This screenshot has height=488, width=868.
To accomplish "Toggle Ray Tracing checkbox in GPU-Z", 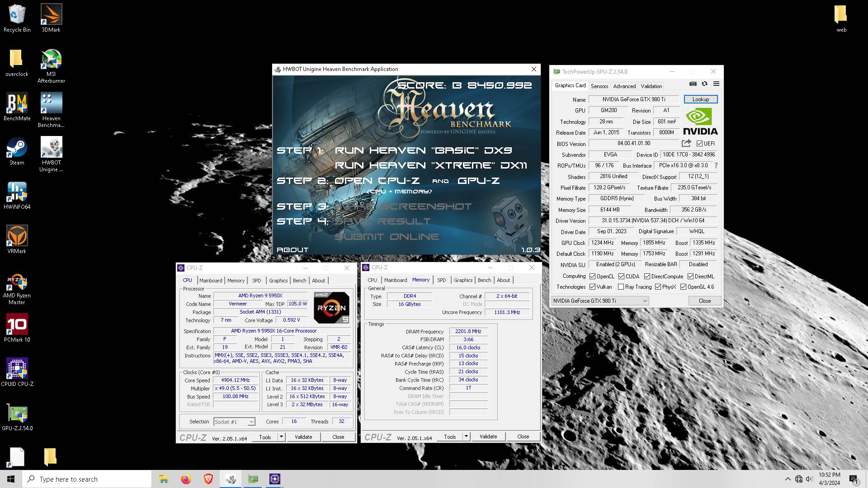I will [x=621, y=287].
